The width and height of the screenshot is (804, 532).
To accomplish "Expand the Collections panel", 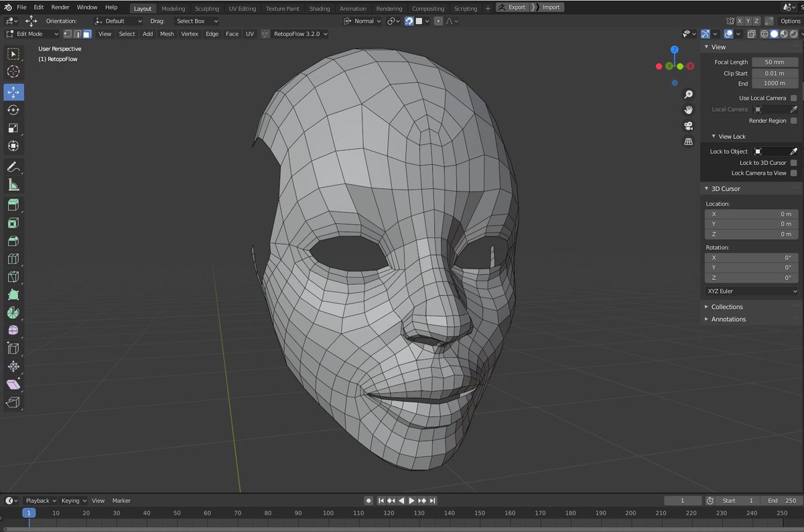I will click(x=727, y=307).
